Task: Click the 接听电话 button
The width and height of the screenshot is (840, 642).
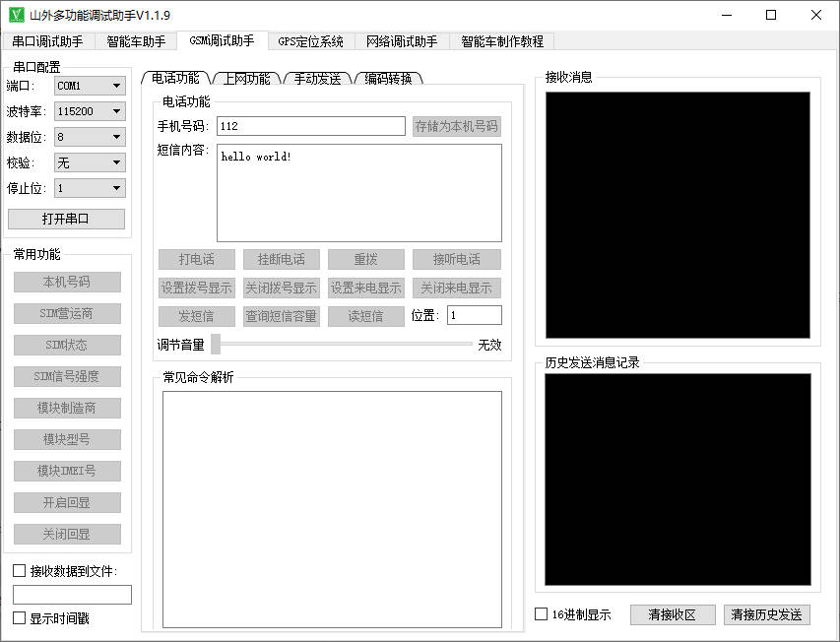Action: pos(456,260)
